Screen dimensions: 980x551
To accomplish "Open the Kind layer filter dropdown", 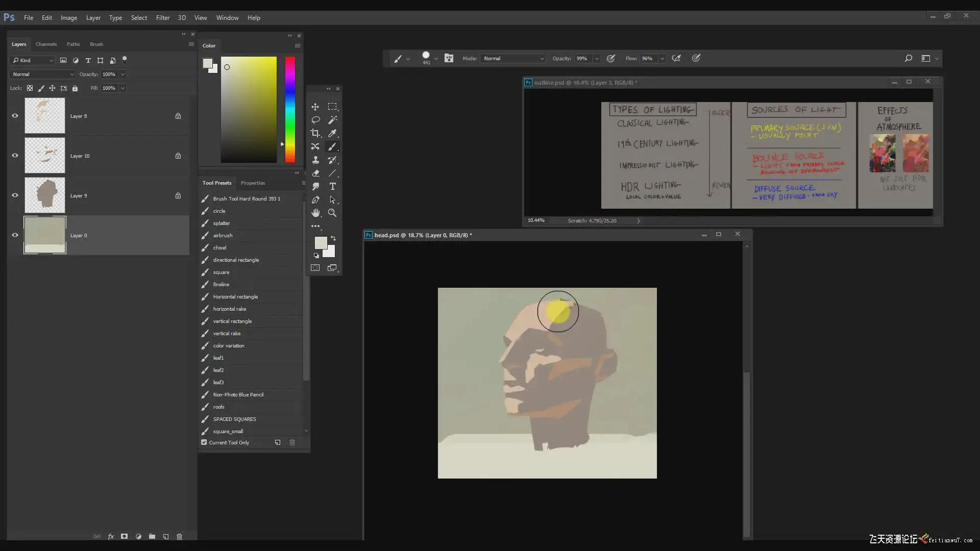I will (33, 60).
